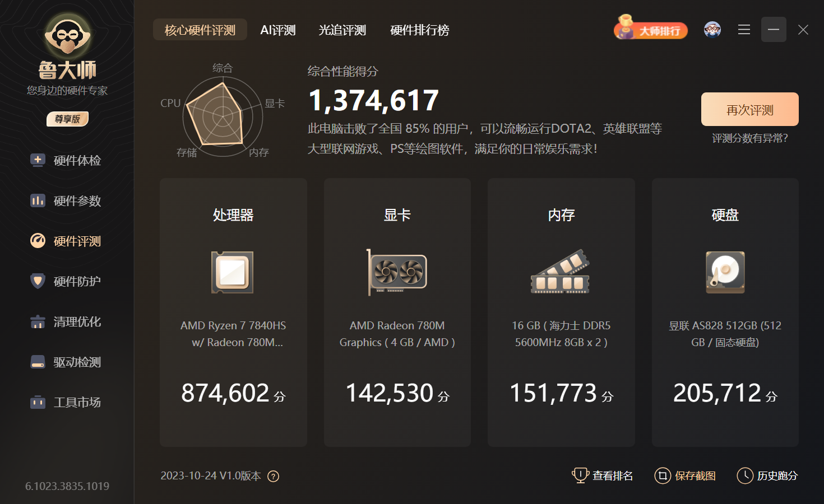
Task: Select 硬件评测 text in sidebar
Action: [x=77, y=241]
